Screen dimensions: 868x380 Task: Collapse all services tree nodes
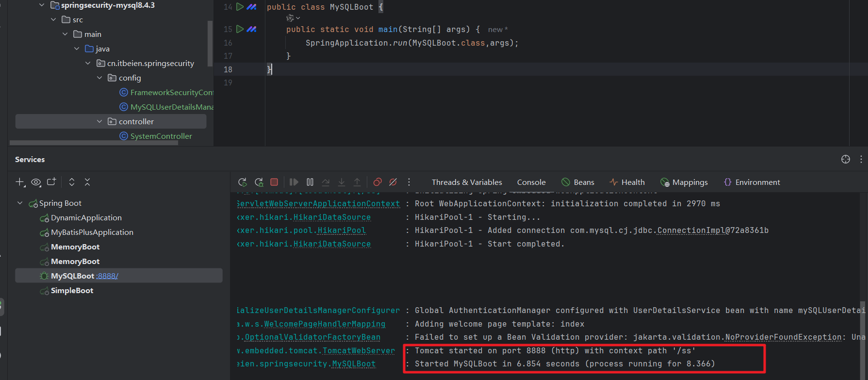[x=87, y=182]
